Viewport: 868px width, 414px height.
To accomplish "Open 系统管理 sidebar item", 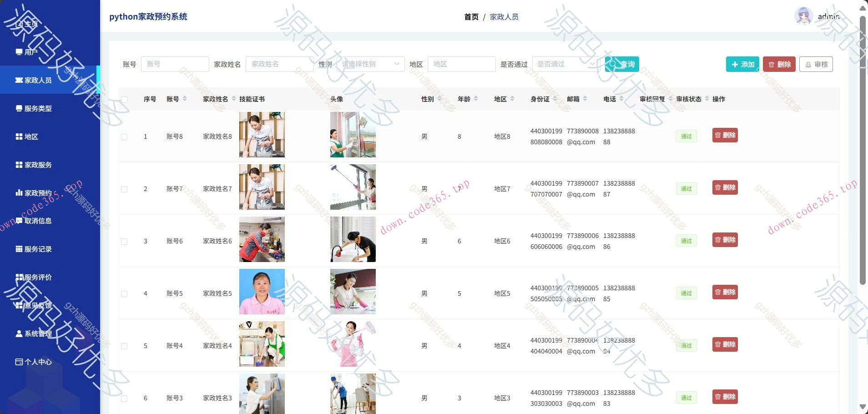I will 50,333.
